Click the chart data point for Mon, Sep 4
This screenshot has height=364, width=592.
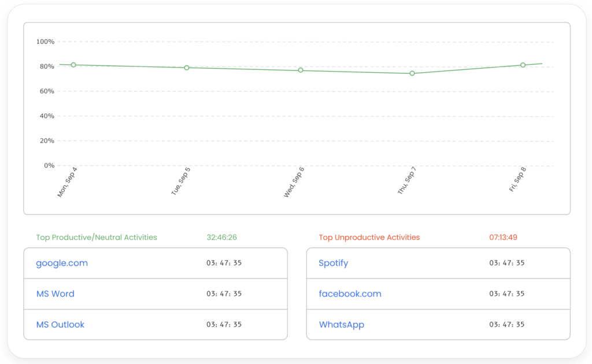(73, 65)
